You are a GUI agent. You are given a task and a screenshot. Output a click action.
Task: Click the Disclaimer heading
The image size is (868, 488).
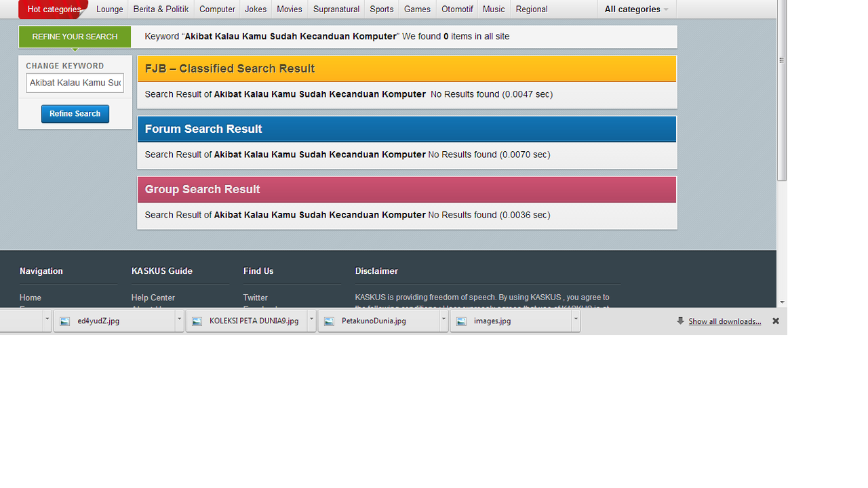click(376, 271)
